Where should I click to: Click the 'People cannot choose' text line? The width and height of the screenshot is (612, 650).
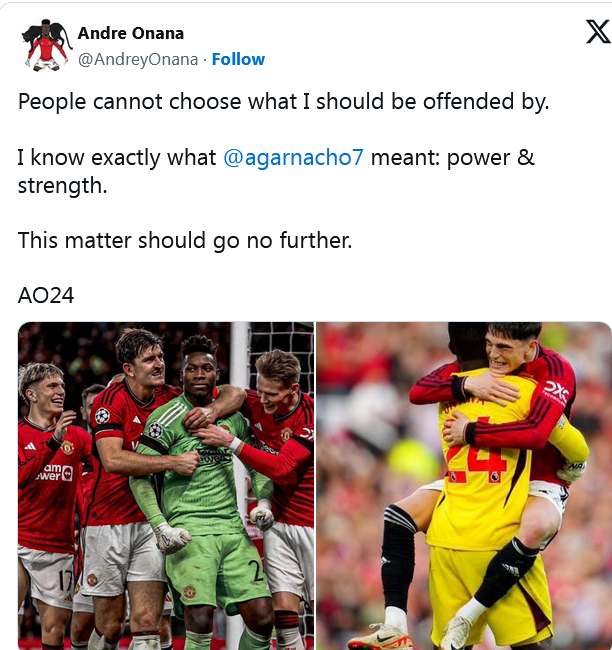point(283,102)
